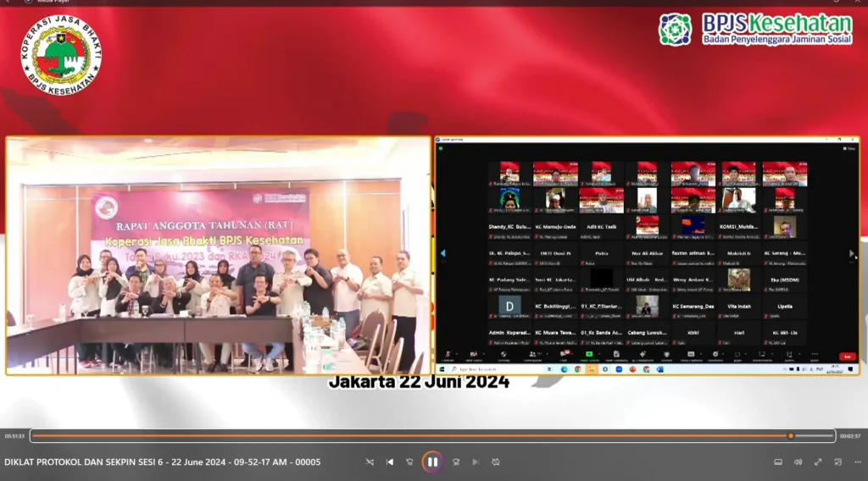Open the cast to device option
This screenshot has width=868, height=481.
pos(777,462)
